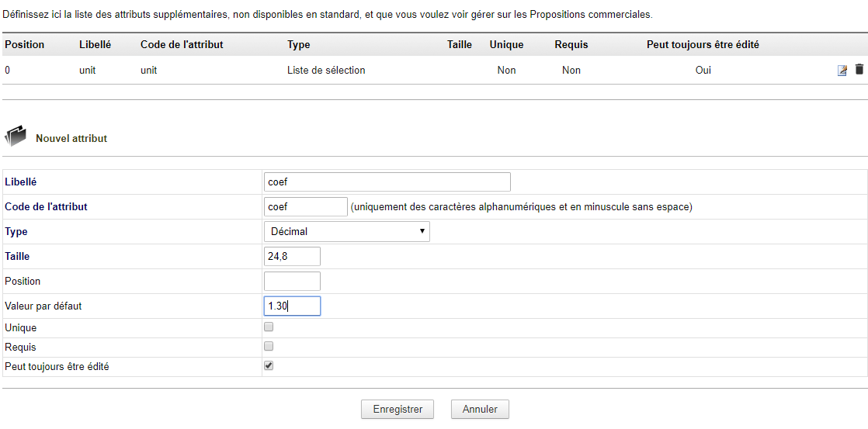Enable the Requis checkbox

pos(269,347)
